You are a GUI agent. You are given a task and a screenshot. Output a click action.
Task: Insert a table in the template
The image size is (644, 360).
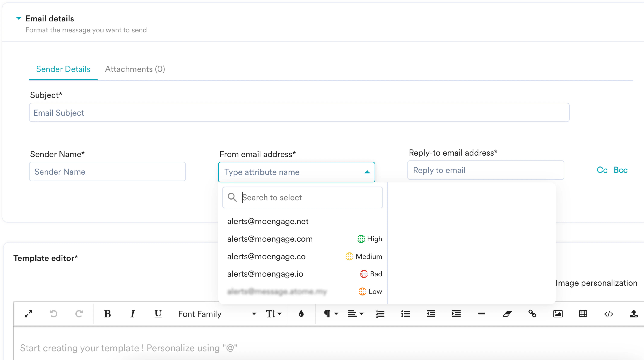[583, 314]
